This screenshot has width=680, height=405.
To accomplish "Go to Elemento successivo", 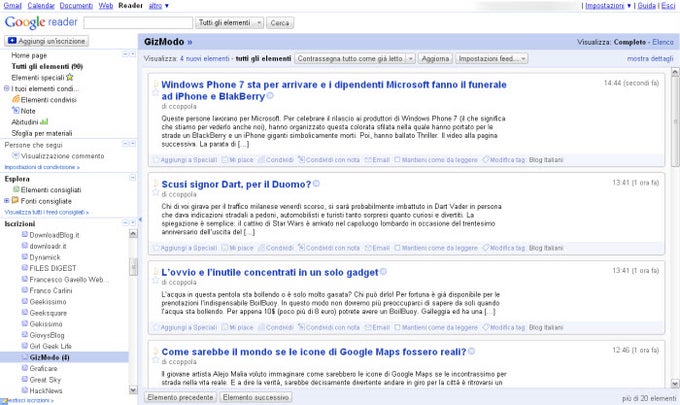I will click(x=255, y=397).
